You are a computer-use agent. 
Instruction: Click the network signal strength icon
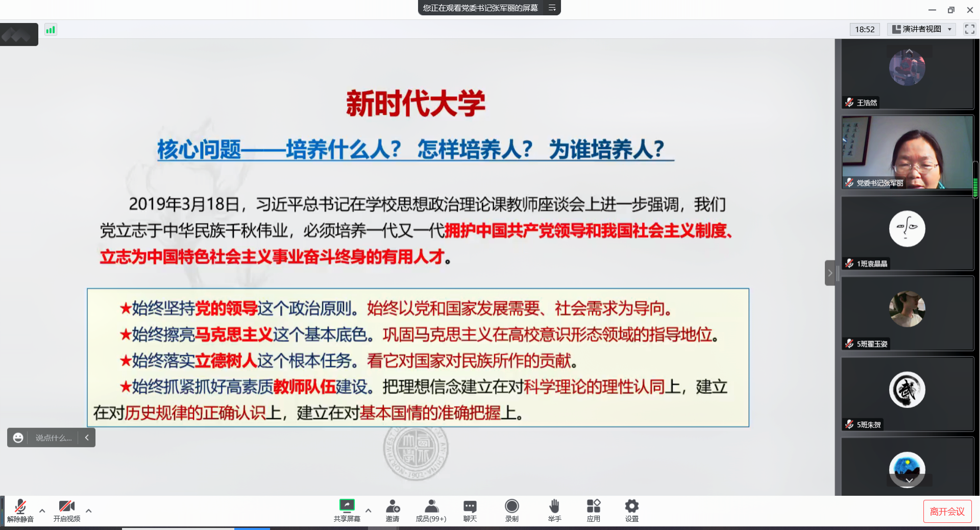pyautogui.click(x=50, y=30)
